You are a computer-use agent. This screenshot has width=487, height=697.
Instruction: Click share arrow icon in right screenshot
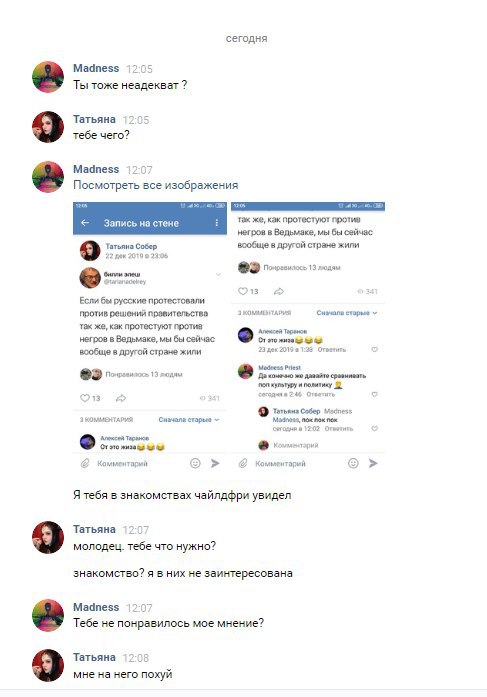[279, 291]
